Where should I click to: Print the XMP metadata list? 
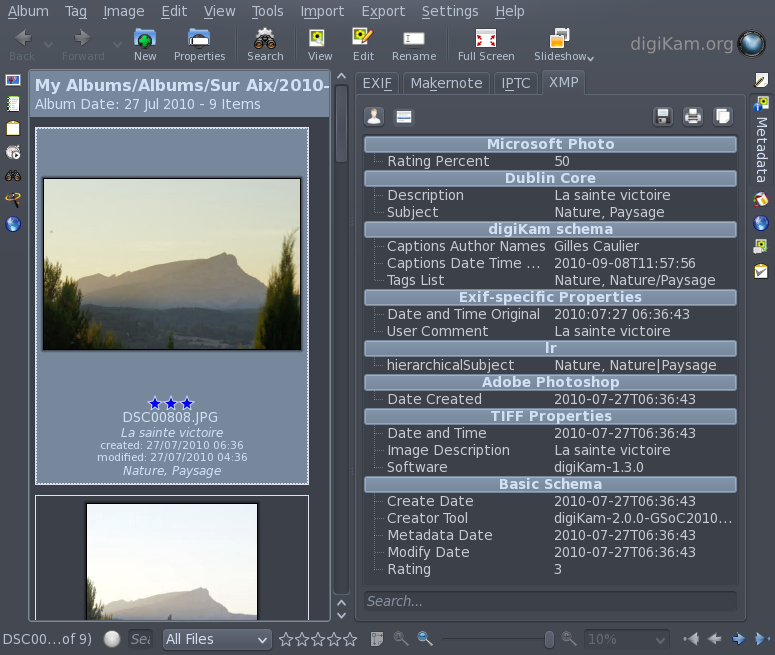pyautogui.click(x=692, y=117)
